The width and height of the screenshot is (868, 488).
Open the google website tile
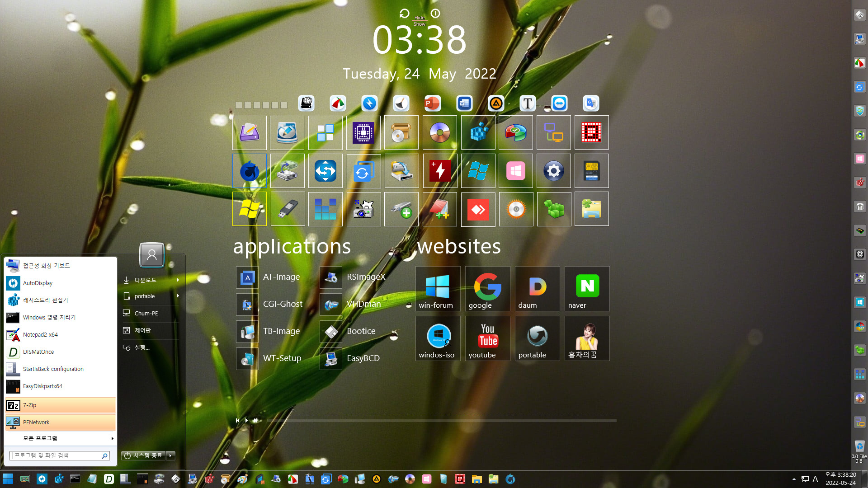487,289
